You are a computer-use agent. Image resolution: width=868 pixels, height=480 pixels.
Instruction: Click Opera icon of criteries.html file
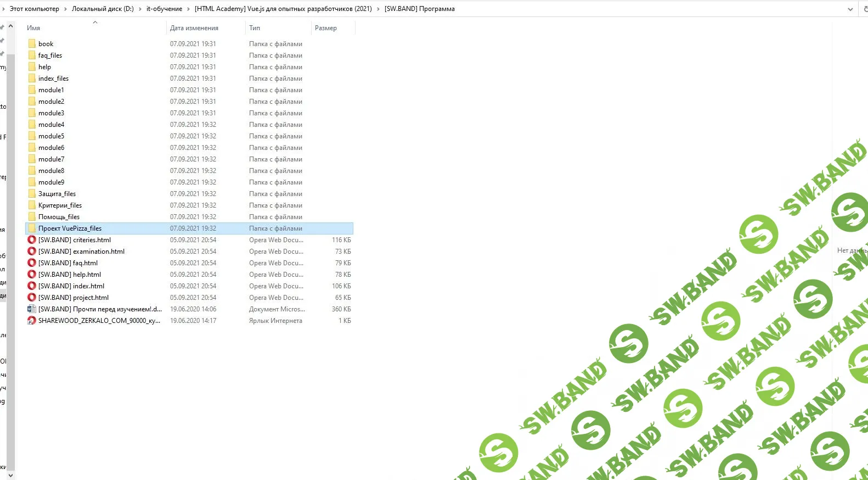(x=32, y=240)
